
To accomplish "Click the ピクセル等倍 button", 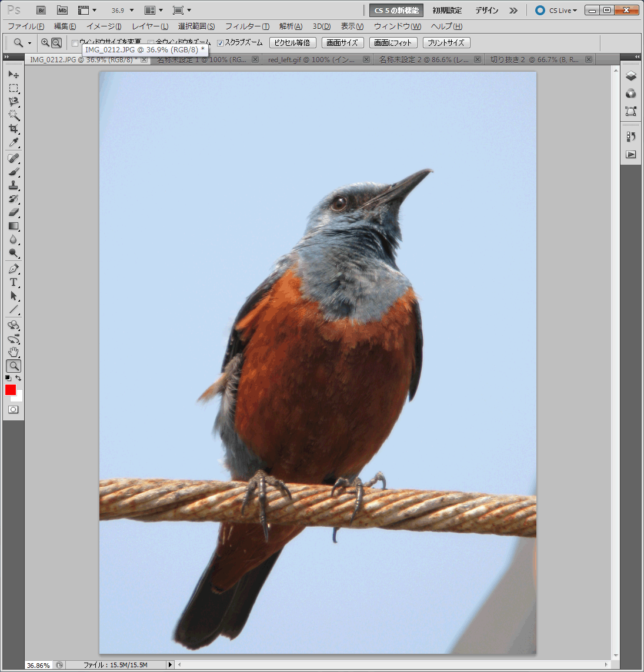I will click(292, 43).
